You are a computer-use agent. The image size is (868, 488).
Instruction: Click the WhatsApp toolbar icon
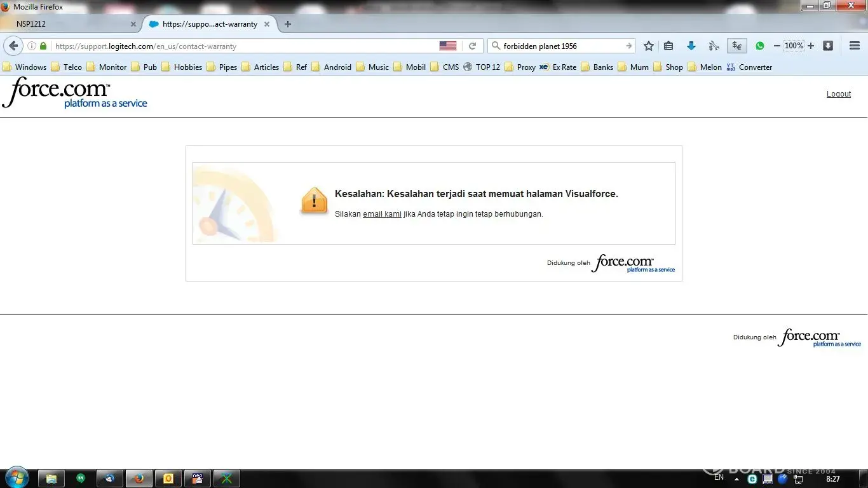[759, 46]
